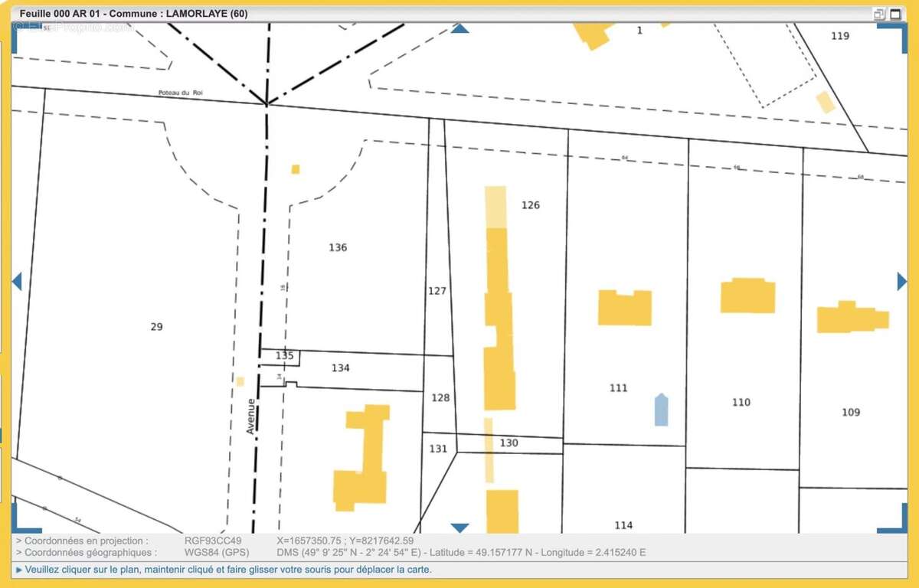Select parcel 134 on the map
The height and width of the screenshot is (588, 919).
pyautogui.click(x=341, y=368)
